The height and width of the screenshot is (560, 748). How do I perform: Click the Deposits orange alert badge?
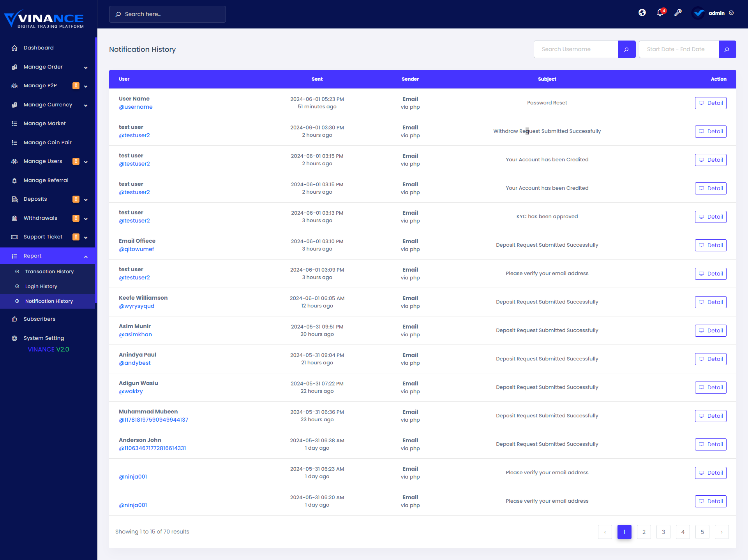[76, 199]
